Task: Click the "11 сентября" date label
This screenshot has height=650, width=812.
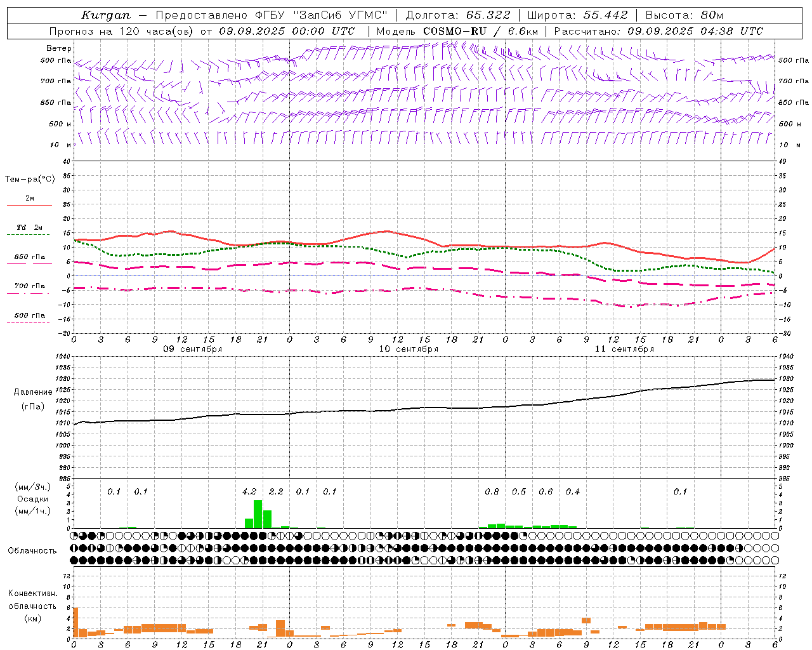Action: tap(624, 349)
